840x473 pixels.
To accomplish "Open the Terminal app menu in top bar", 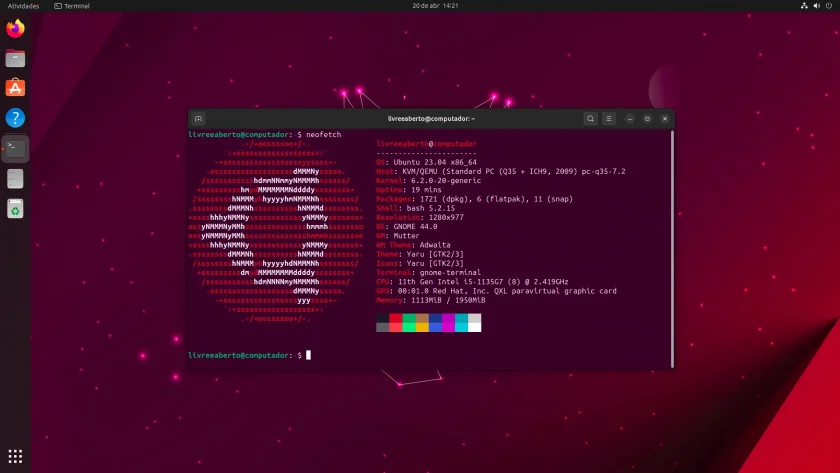I will coord(72,6).
